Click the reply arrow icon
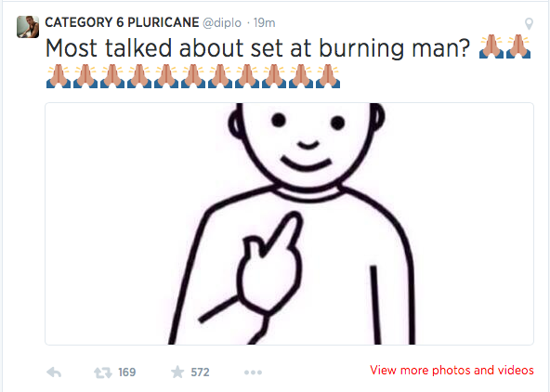Image resolution: width=550 pixels, height=392 pixels. [54, 372]
